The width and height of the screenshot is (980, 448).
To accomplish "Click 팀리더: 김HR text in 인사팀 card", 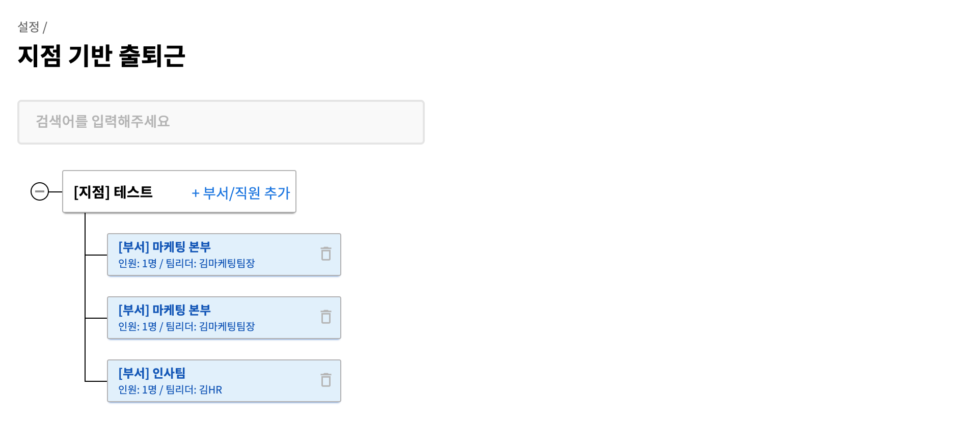I will click(194, 389).
